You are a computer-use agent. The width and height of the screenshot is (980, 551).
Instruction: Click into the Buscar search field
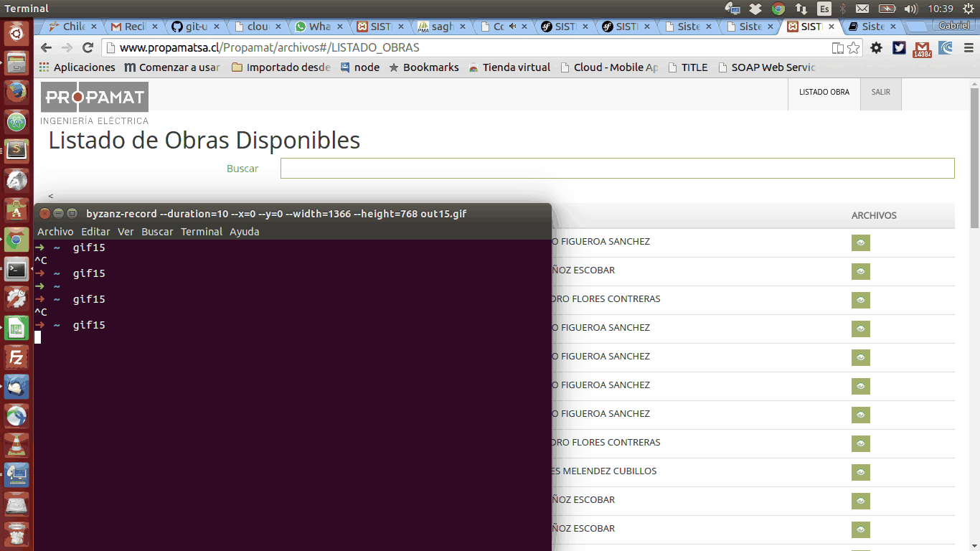click(617, 169)
